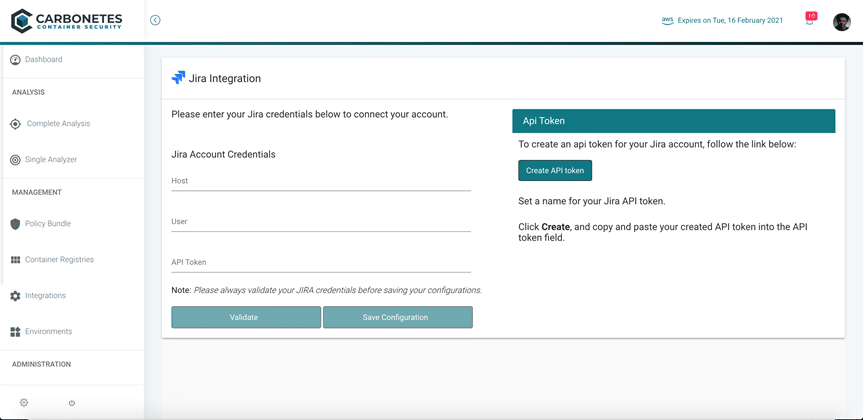Click the Single Analyzer icon
This screenshot has height=420, width=863.
15,160
